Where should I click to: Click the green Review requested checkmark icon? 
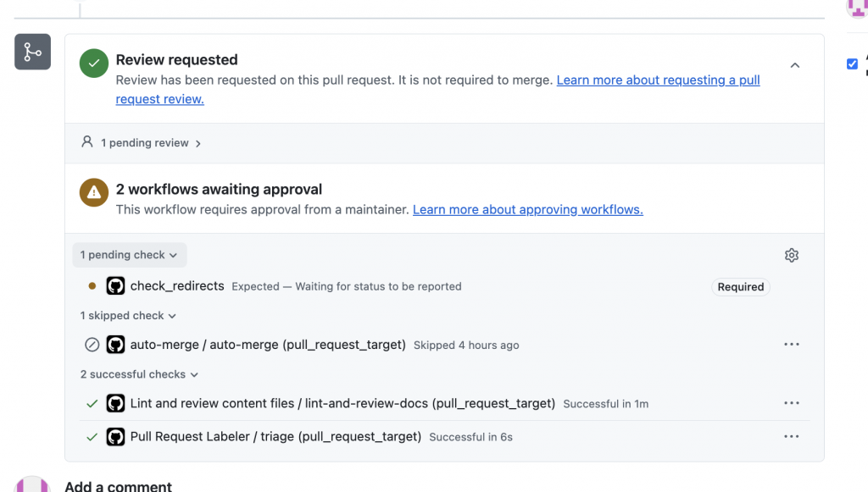click(94, 64)
